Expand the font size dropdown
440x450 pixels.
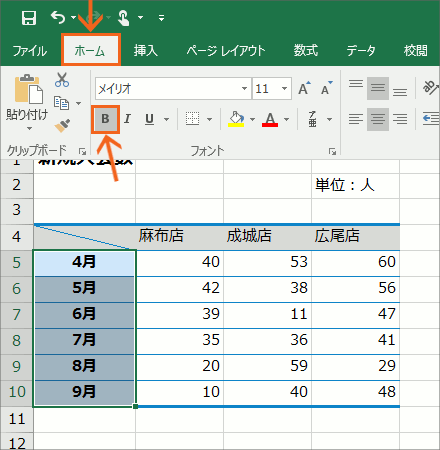point(285,89)
